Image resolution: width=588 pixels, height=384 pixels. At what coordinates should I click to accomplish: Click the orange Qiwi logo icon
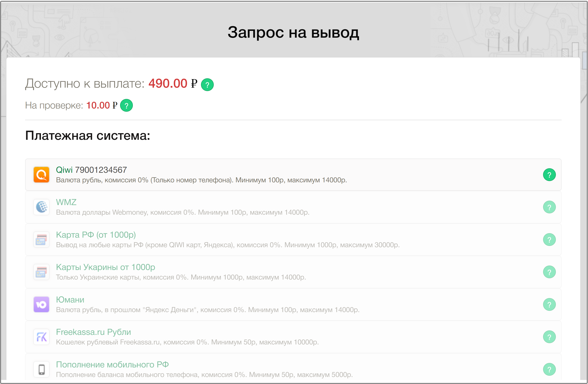click(41, 175)
